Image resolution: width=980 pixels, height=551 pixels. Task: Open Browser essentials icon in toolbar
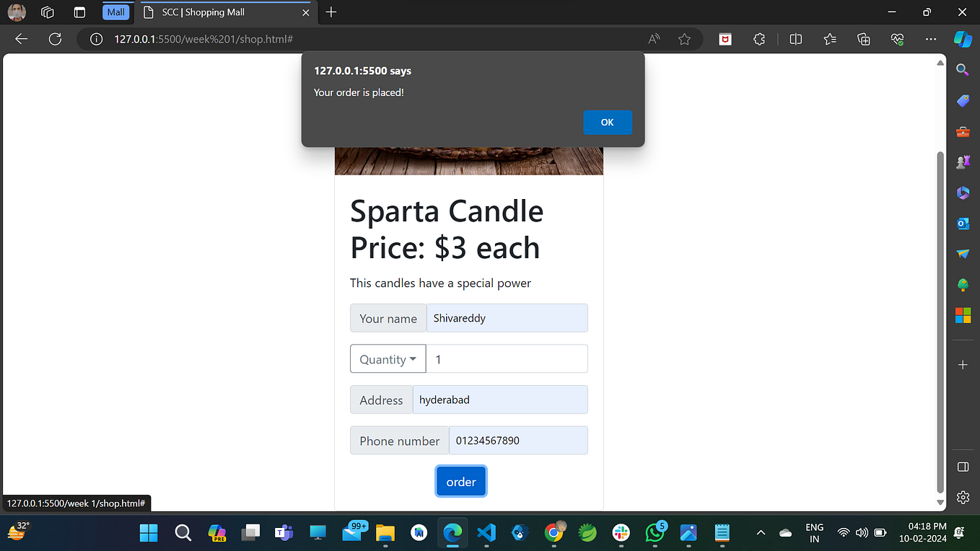pos(896,39)
